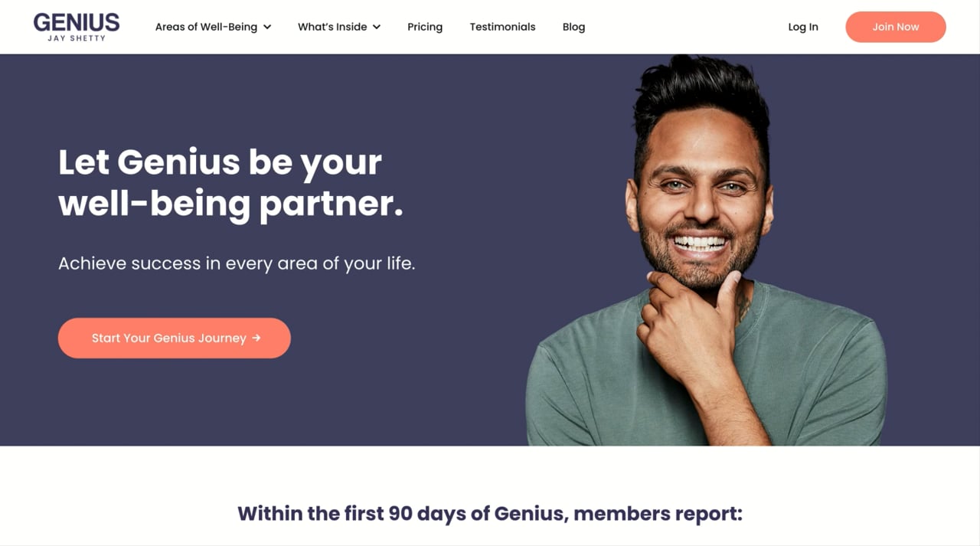Click the Achieve success in every area subheading
Image resolution: width=980 pixels, height=546 pixels.
pos(237,263)
